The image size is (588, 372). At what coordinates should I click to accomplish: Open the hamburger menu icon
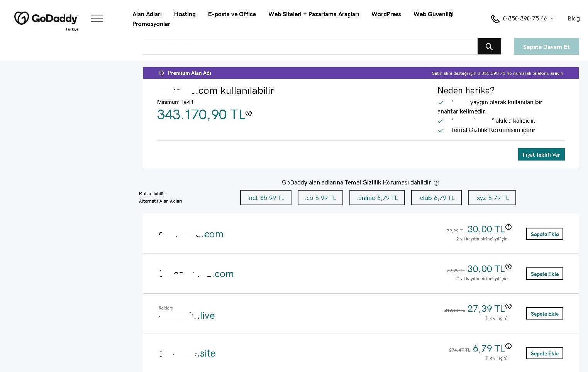[x=97, y=18]
